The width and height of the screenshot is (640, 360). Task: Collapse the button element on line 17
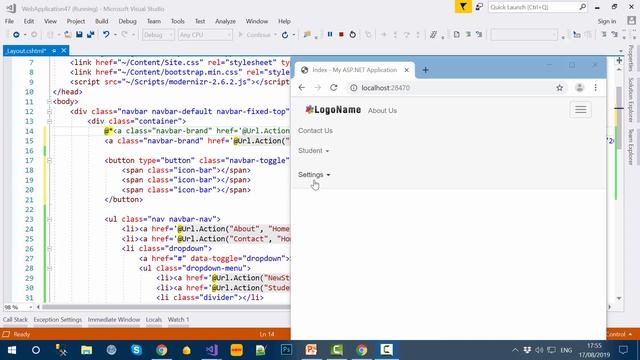click(x=49, y=160)
